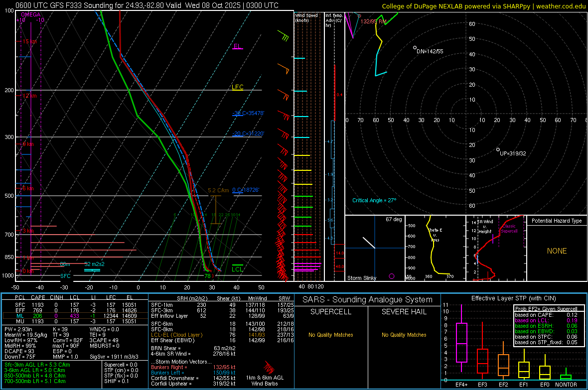Click the 'BRN Shear =' row

[193, 348]
